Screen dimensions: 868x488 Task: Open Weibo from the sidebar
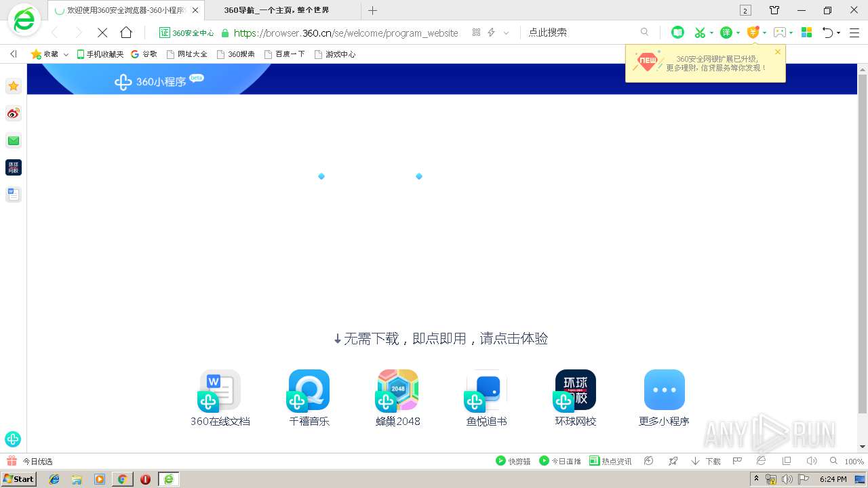[13, 113]
